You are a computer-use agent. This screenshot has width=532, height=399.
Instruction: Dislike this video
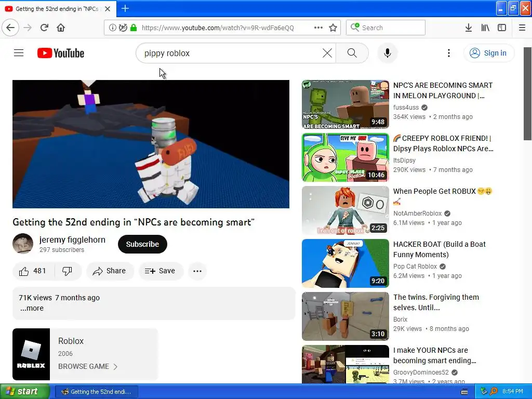pyautogui.click(x=68, y=271)
